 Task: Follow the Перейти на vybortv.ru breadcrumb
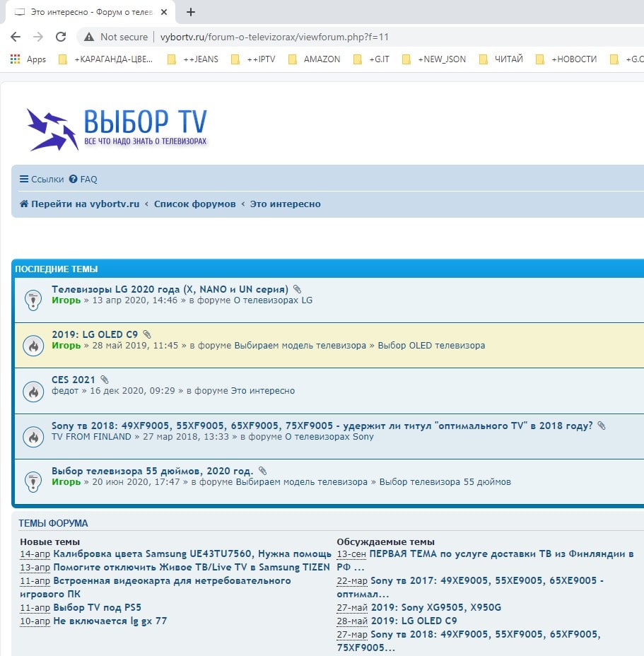tap(85, 204)
